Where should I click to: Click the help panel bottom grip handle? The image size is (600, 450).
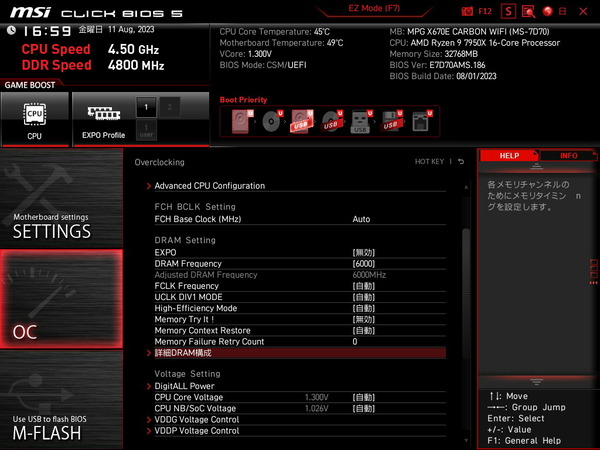pos(536,382)
